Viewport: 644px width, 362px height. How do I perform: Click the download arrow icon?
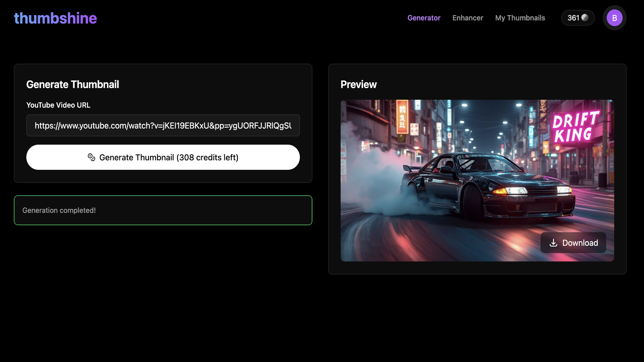[x=553, y=243]
